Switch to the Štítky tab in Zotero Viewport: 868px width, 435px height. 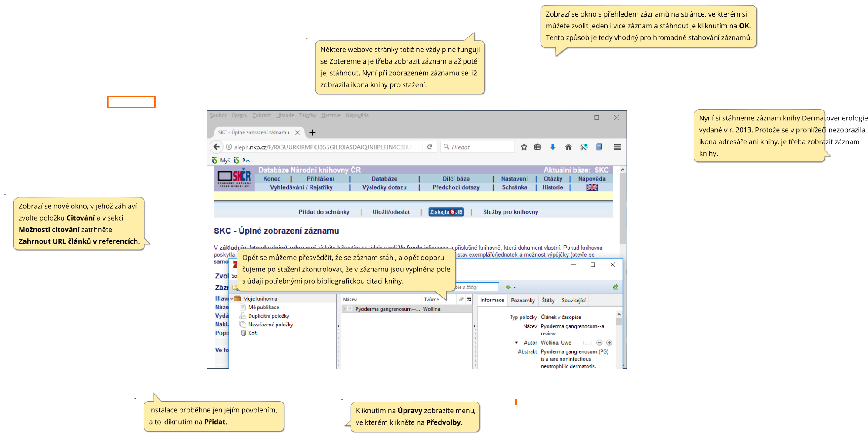(x=548, y=301)
